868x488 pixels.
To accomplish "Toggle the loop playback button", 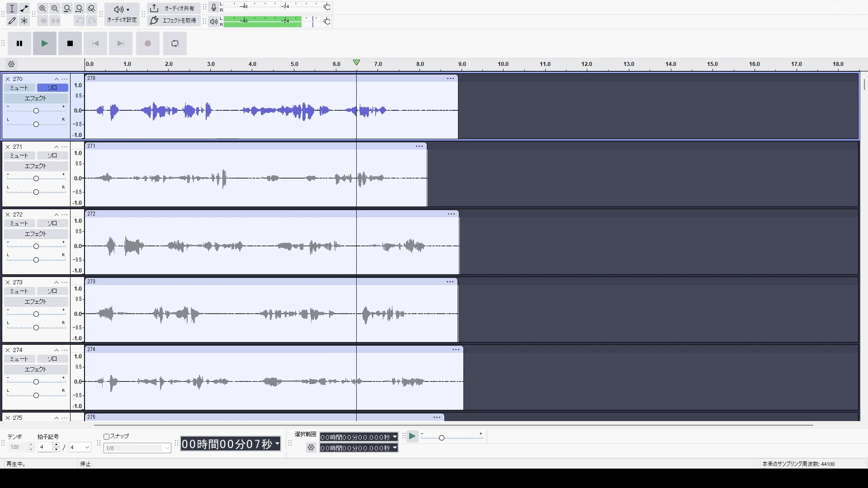I will coord(175,43).
